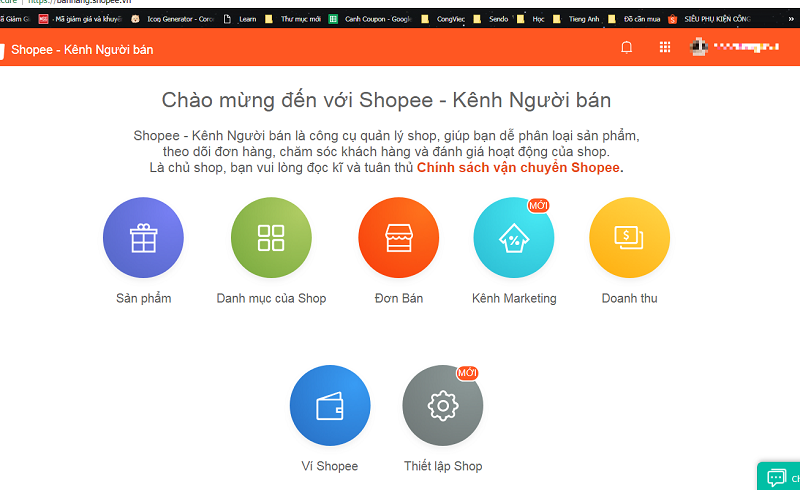Click the Chính sách vận chuyển Shopee link
The width and height of the screenshot is (800, 490).
[x=520, y=167]
